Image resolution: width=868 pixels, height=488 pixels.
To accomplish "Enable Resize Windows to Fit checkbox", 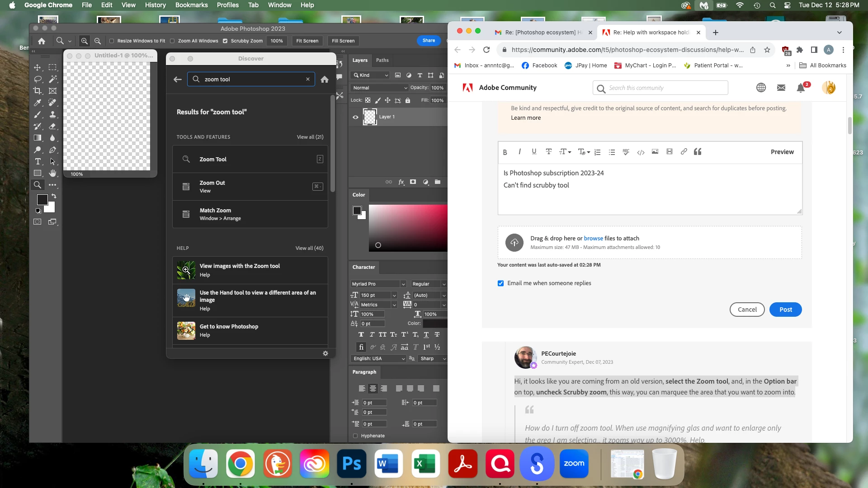I will [112, 41].
